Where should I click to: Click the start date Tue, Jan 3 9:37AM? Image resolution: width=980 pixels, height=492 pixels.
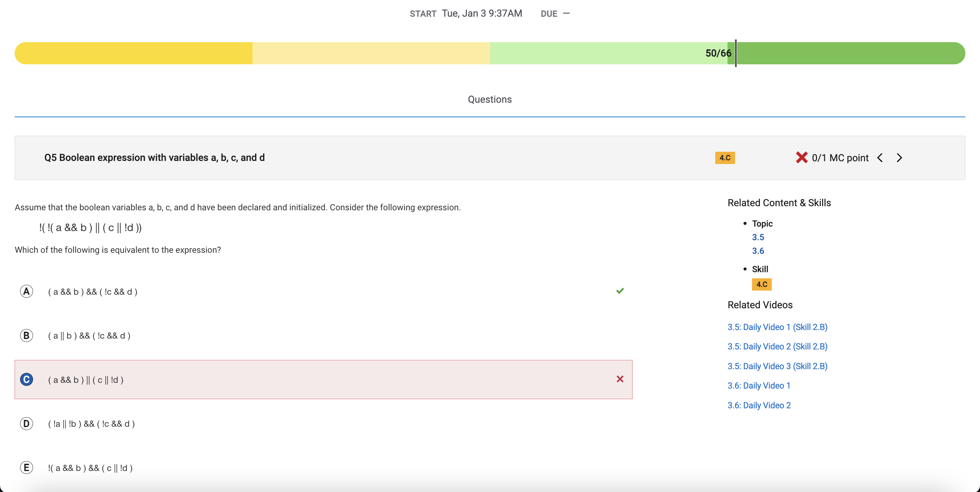pyautogui.click(x=481, y=13)
